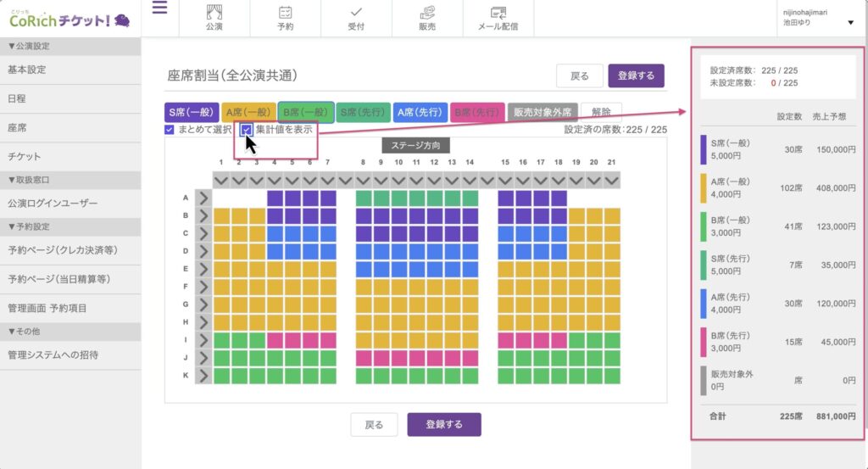Uncheck the 集計値を表示 checkbox

point(247,130)
